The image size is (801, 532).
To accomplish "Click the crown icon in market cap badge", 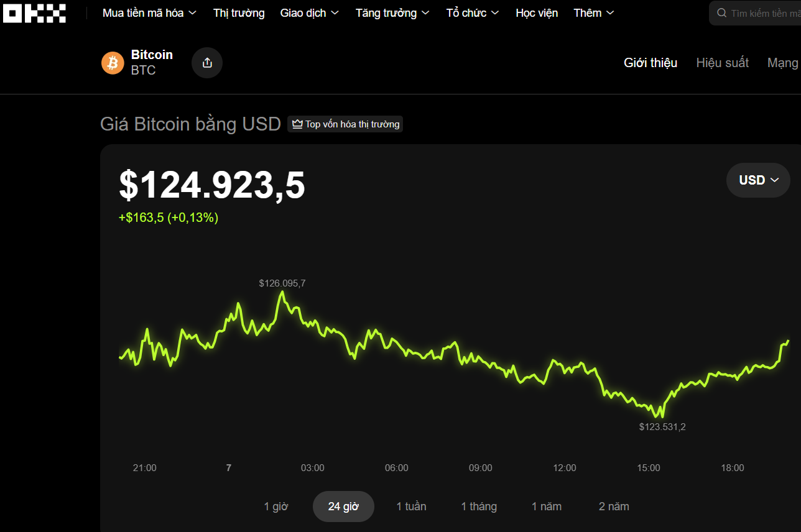I will coord(297,124).
